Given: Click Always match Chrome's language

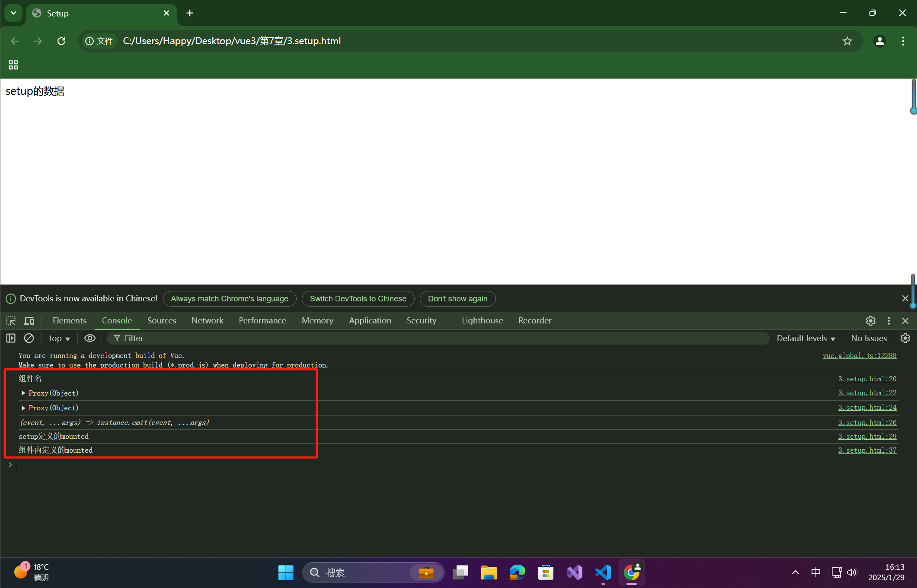Looking at the screenshot, I should tap(230, 299).
